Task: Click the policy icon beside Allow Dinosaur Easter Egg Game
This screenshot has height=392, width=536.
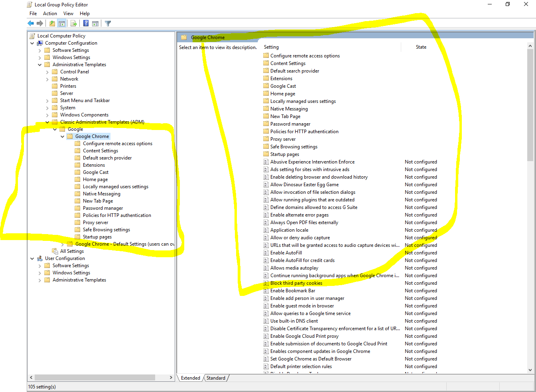Action: click(266, 185)
